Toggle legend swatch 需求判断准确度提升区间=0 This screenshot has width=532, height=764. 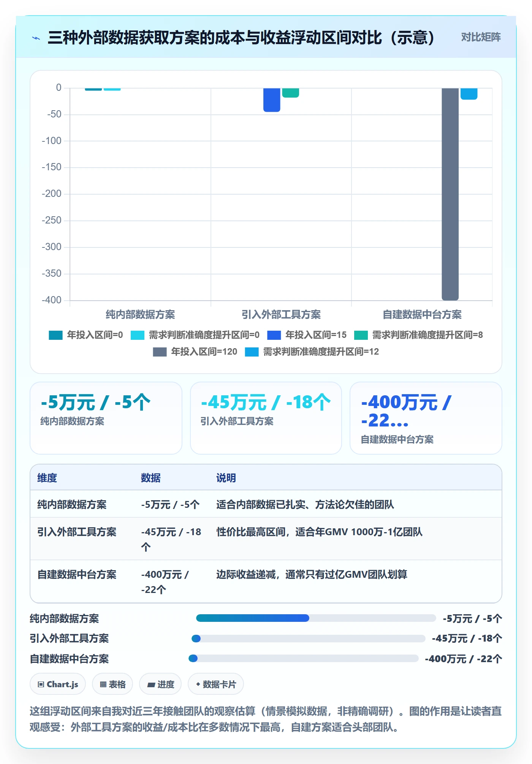pyautogui.click(x=138, y=335)
